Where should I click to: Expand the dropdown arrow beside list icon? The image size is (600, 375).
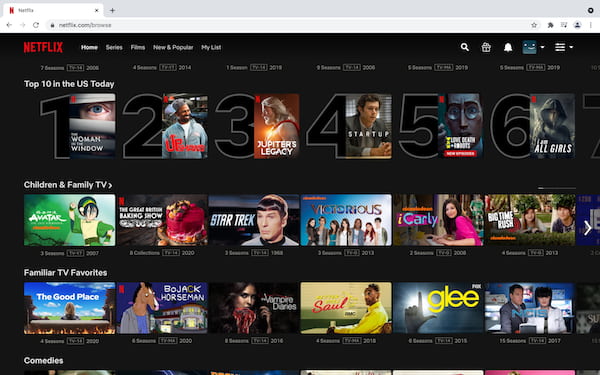(x=571, y=47)
